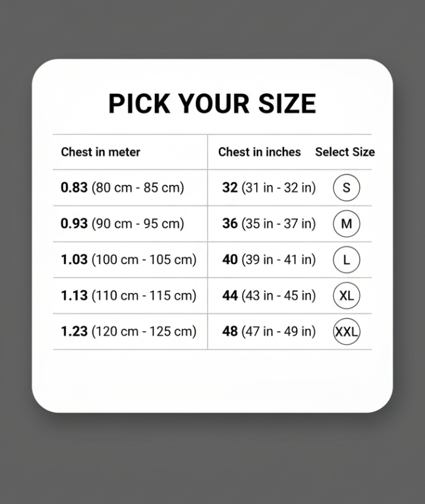The height and width of the screenshot is (504, 425).
Task: Click the 0.93 (90 cm - 95 cm) cell
Action: click(x=122, y=224)
